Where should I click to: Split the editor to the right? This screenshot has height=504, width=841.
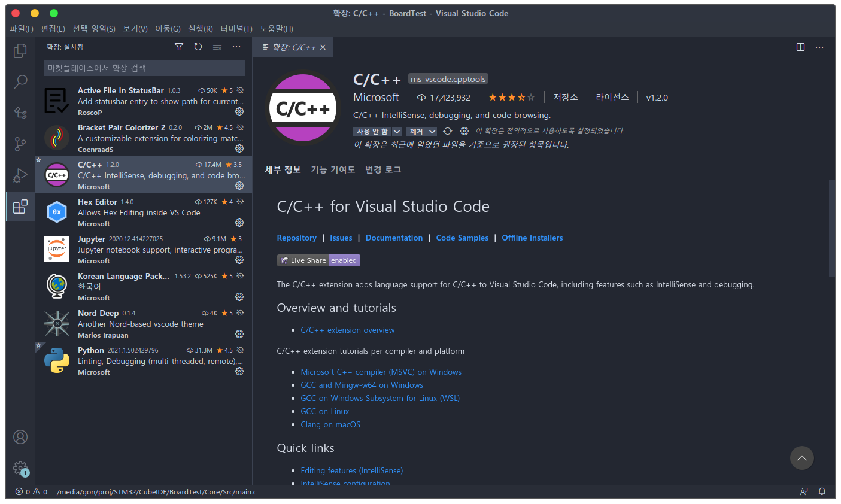800,47
